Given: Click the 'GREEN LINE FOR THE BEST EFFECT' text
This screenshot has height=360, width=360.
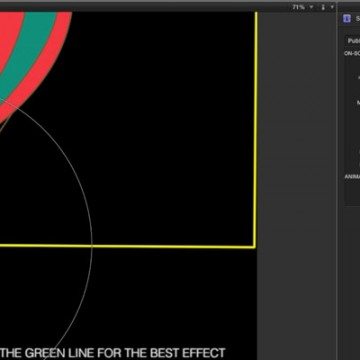Looking at the screenshot, I should 125,353.
